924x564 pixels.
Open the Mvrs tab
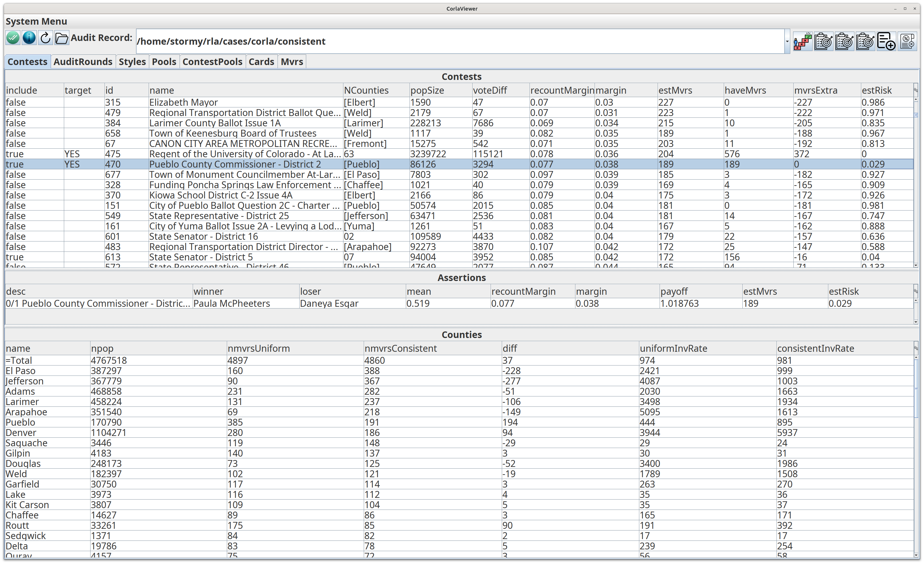coord(292,62)
